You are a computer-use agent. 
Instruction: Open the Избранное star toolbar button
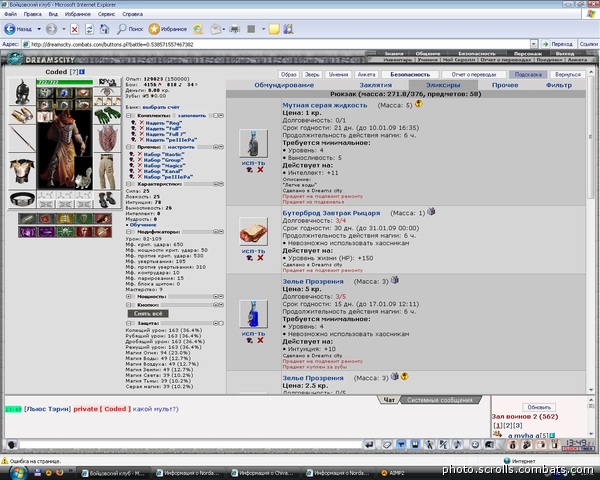(x=168, y=29)
